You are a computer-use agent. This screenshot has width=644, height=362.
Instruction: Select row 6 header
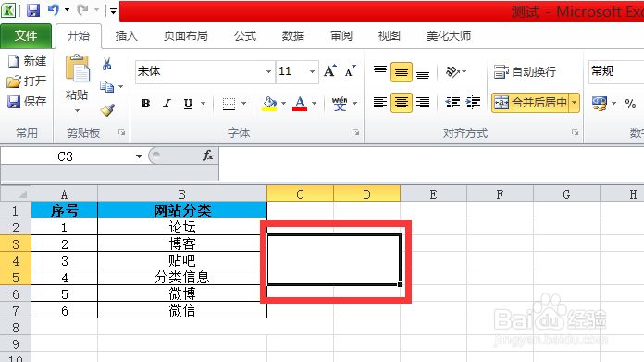coord(16,294)
